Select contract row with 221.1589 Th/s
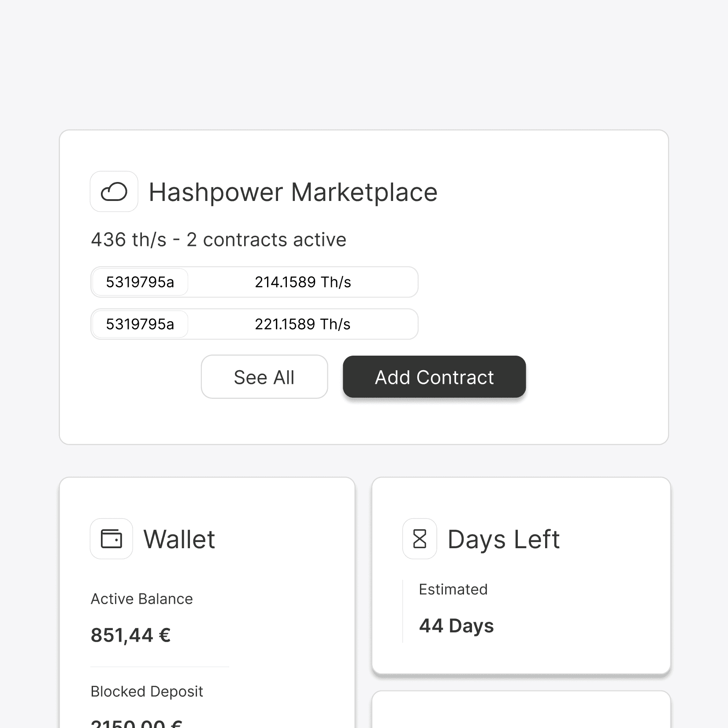This screenshot has width=728, height=728. click(254, 324)
